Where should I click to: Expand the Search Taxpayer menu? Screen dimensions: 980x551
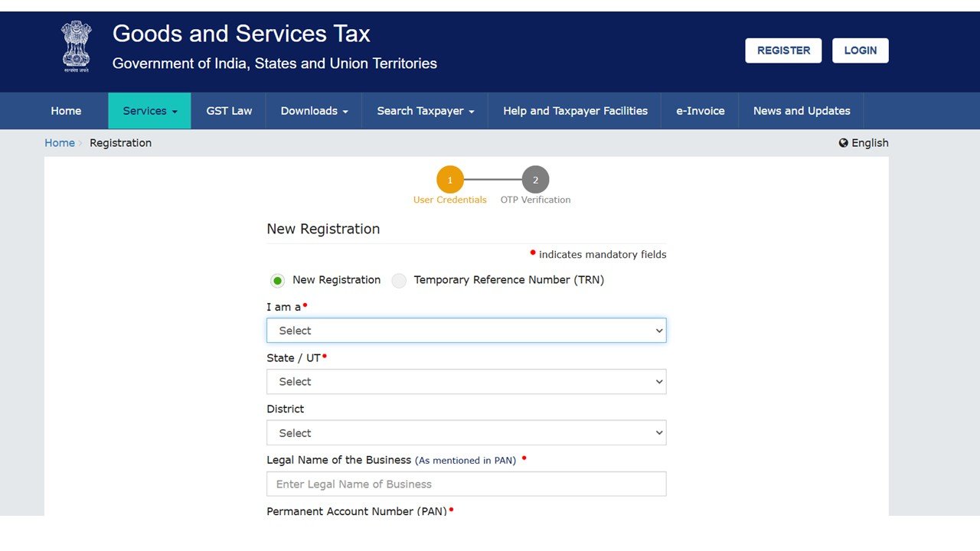[x=425, y=111]
